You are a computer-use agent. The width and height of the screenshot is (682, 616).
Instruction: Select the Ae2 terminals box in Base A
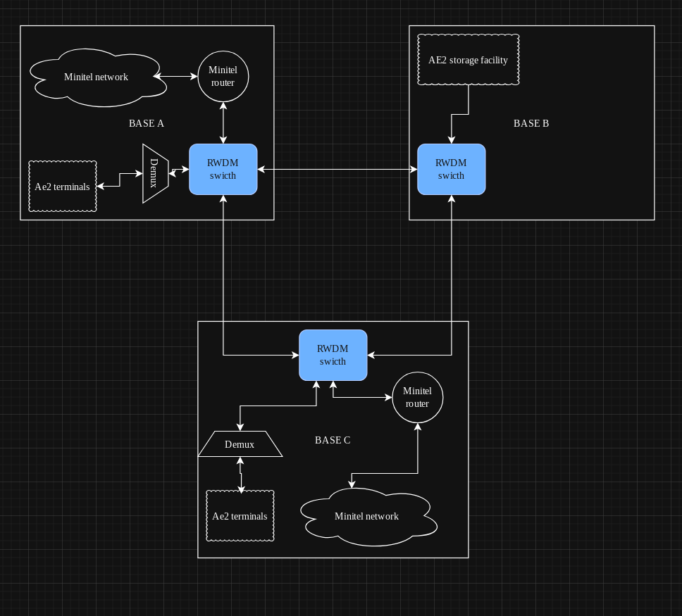62,187
